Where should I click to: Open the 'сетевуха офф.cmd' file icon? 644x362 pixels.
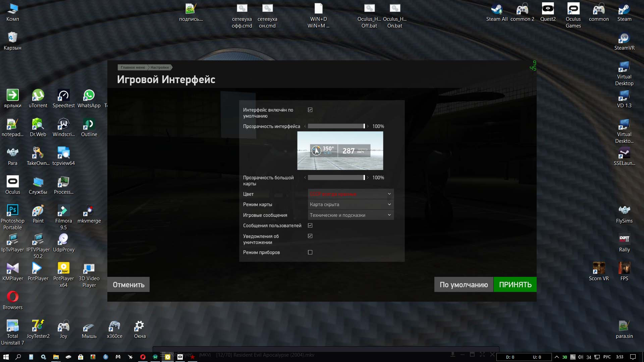click(x=242, y=15)
